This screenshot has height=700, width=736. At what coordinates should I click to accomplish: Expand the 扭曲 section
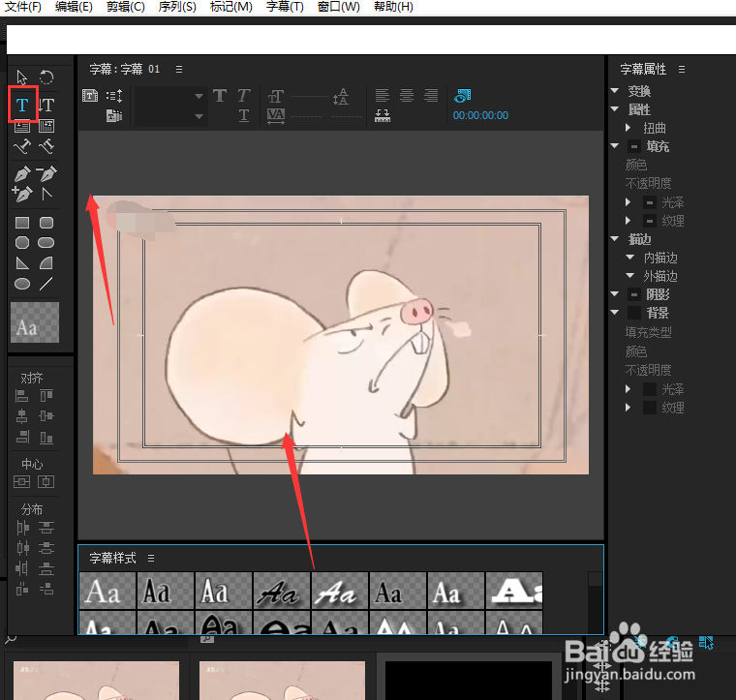[629, 127]
